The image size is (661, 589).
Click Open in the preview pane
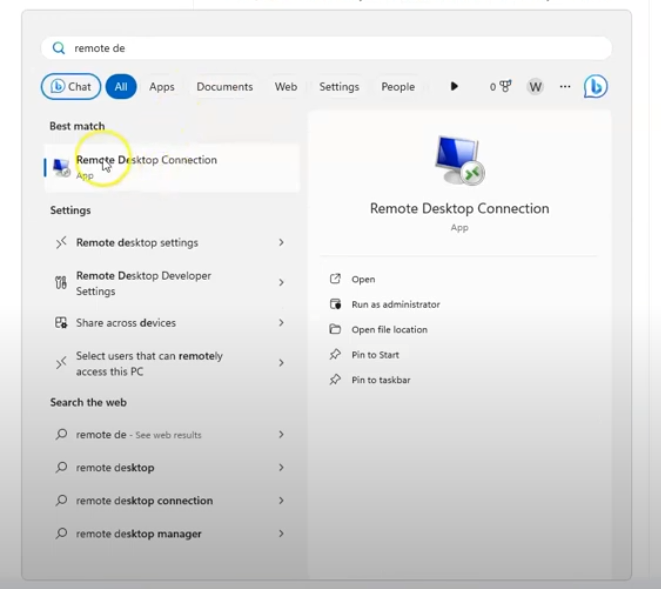363,279
